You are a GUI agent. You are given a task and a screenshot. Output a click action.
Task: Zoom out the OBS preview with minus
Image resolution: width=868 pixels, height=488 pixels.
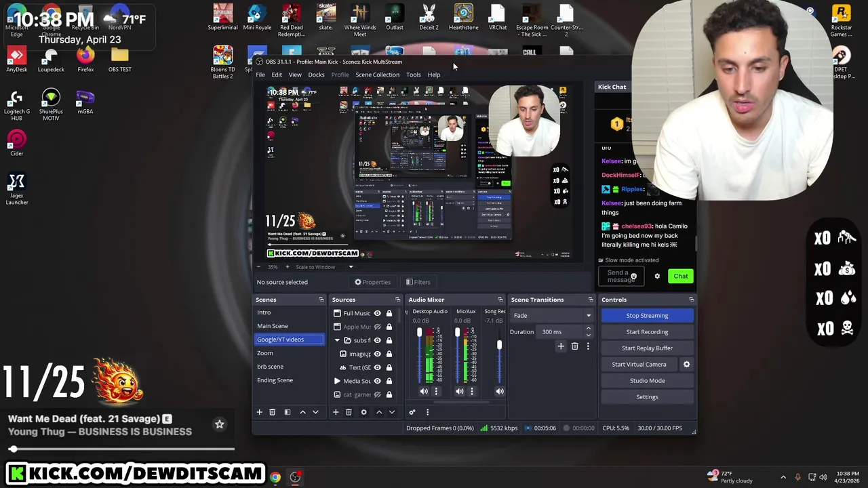[x=258, y=267]
